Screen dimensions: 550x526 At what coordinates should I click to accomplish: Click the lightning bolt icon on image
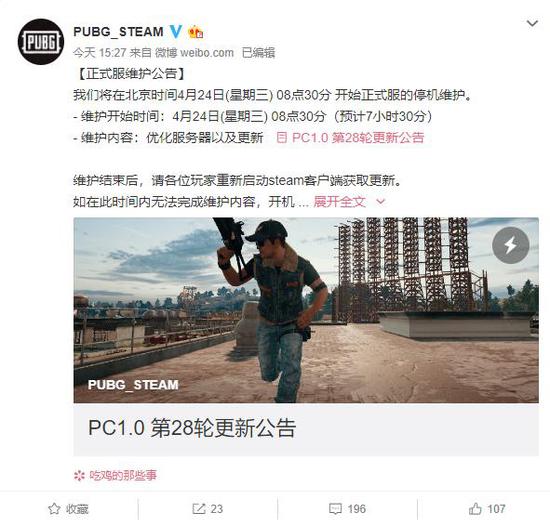[x=510, y=245]
